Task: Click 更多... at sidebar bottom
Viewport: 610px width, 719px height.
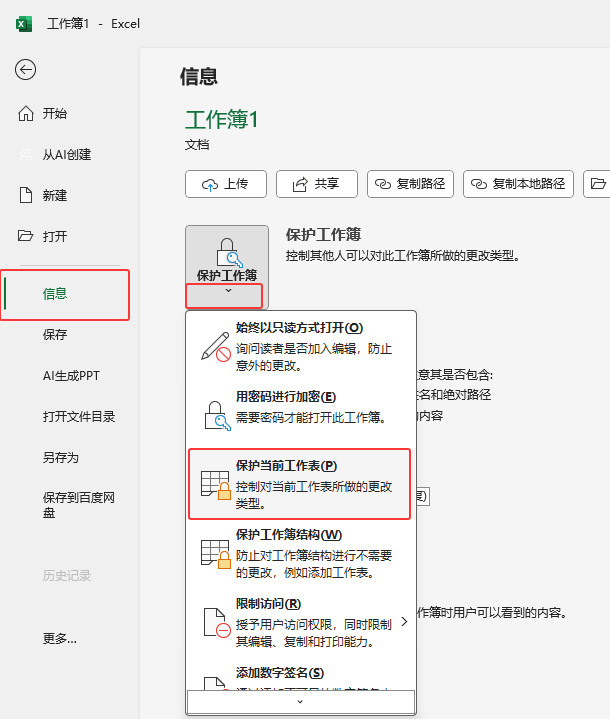Action: click(x=60, y=638)
